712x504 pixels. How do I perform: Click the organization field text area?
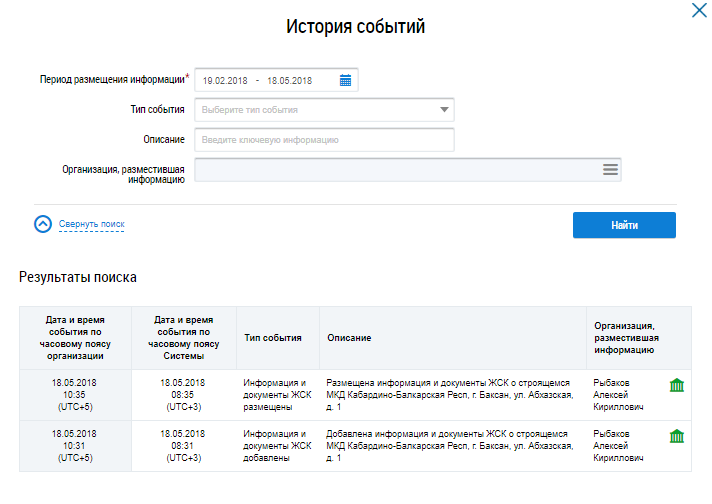click(x=395, y=170)
